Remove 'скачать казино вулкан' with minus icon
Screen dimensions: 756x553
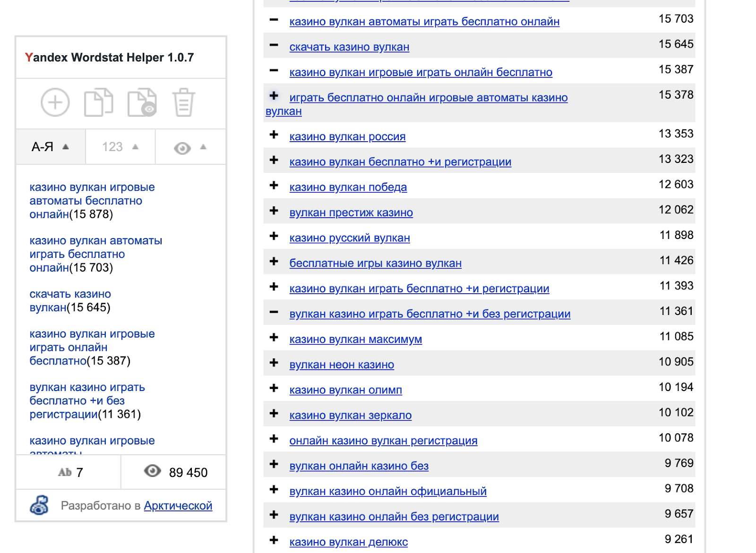click(x=274, y=46)
